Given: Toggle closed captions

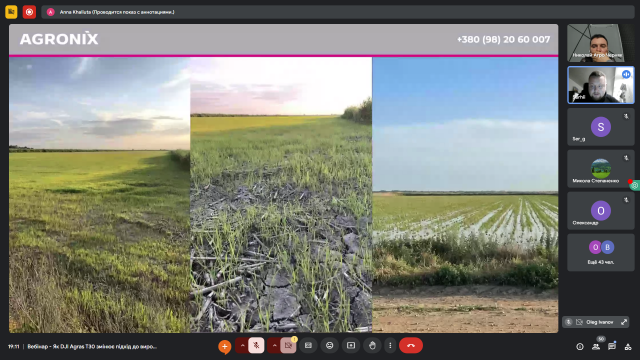Looking at the screenshot, I should pyautogui.click(x=308, y=346).
